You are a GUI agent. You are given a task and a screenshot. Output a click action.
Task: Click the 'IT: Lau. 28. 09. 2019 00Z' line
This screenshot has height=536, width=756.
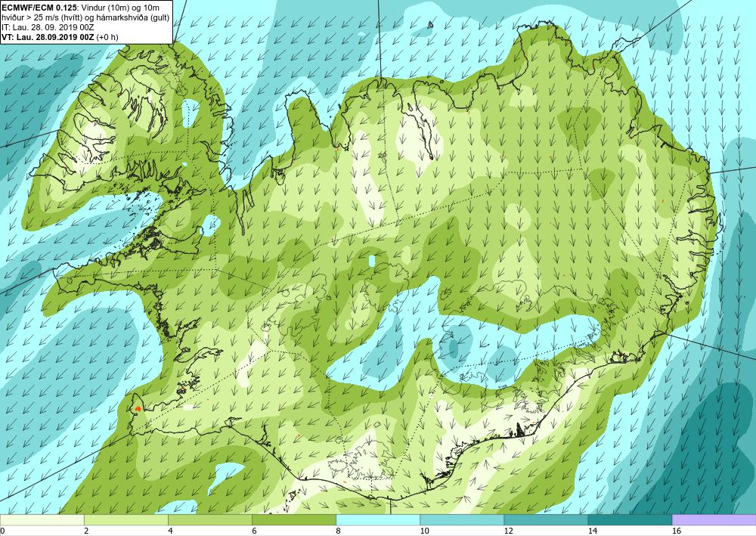pos(48,27)
